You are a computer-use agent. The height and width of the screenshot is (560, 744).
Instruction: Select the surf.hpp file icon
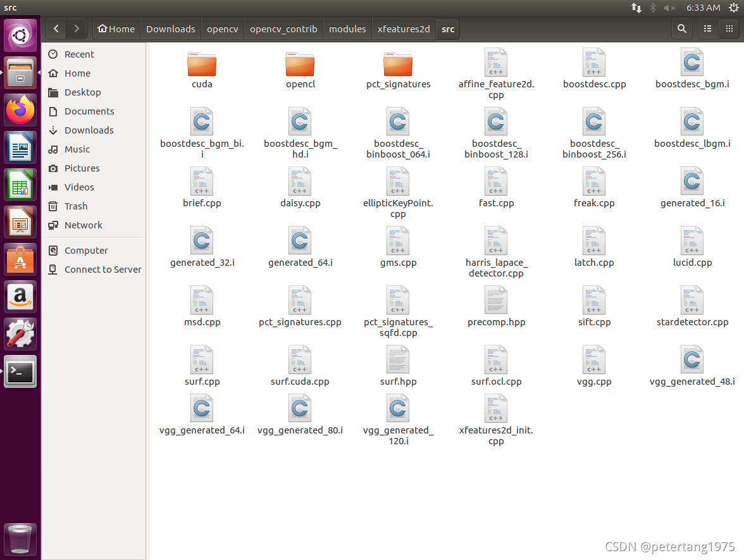[398, 359]
